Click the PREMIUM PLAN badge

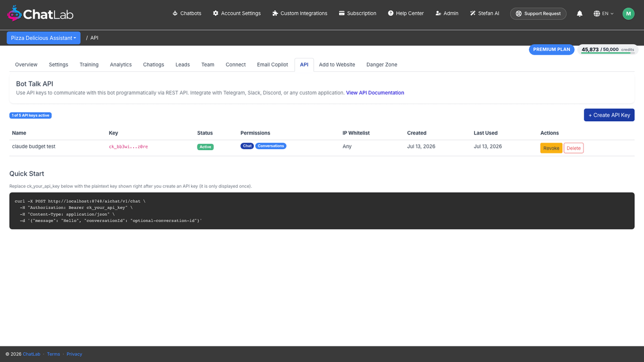pos(552,49)
